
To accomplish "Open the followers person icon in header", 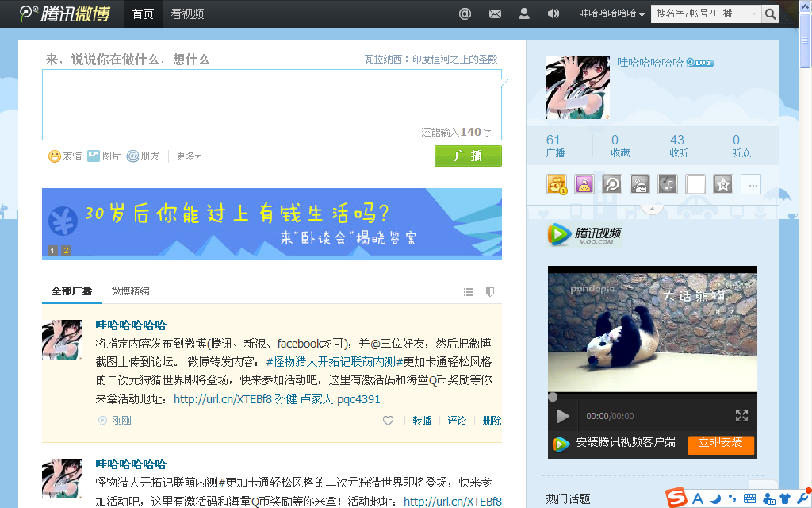I will 524,13.
